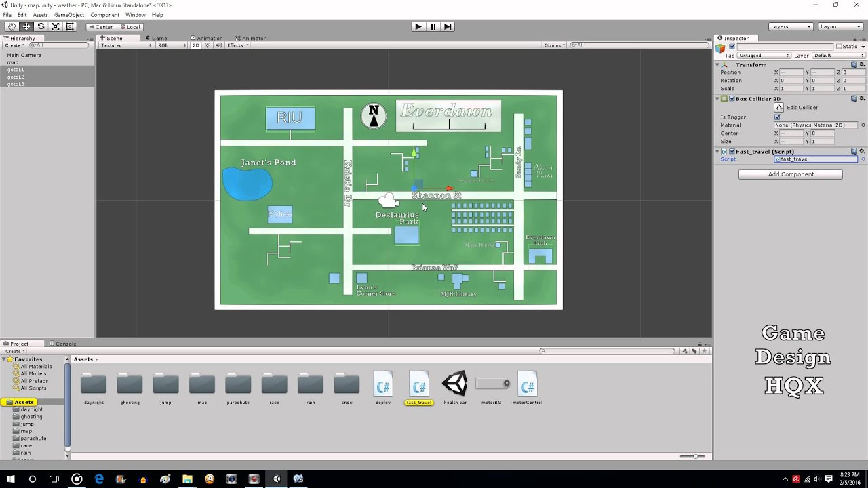The image size is (868, 488).
Task: Select the deploy C# script asset
Action: pos(383,388)
